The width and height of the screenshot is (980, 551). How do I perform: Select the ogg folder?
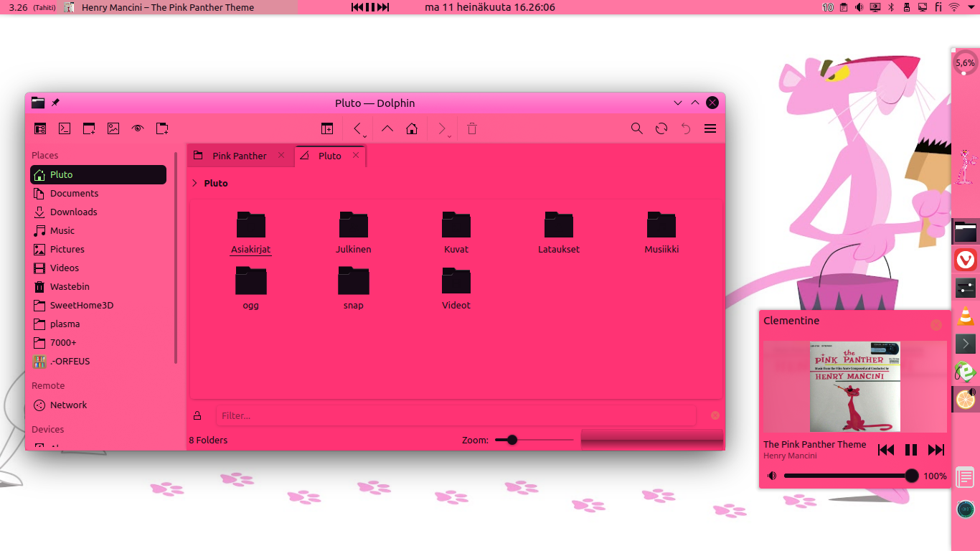(x=251, y=288)
